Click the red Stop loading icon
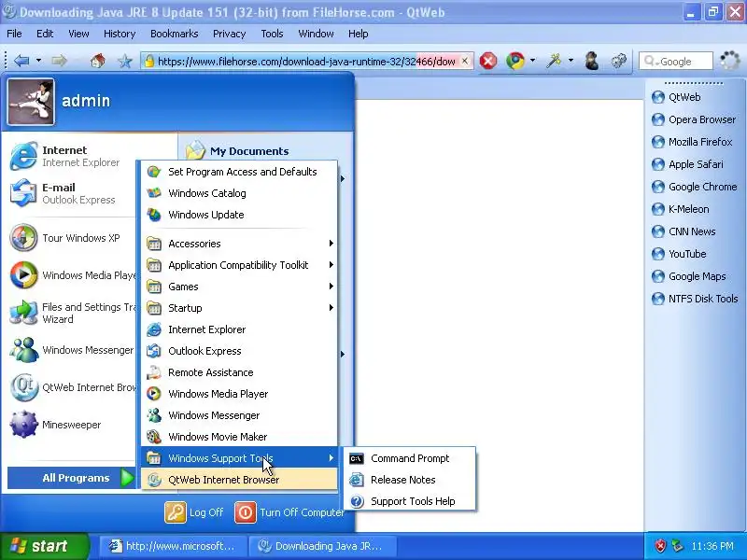 pos(488,61)
